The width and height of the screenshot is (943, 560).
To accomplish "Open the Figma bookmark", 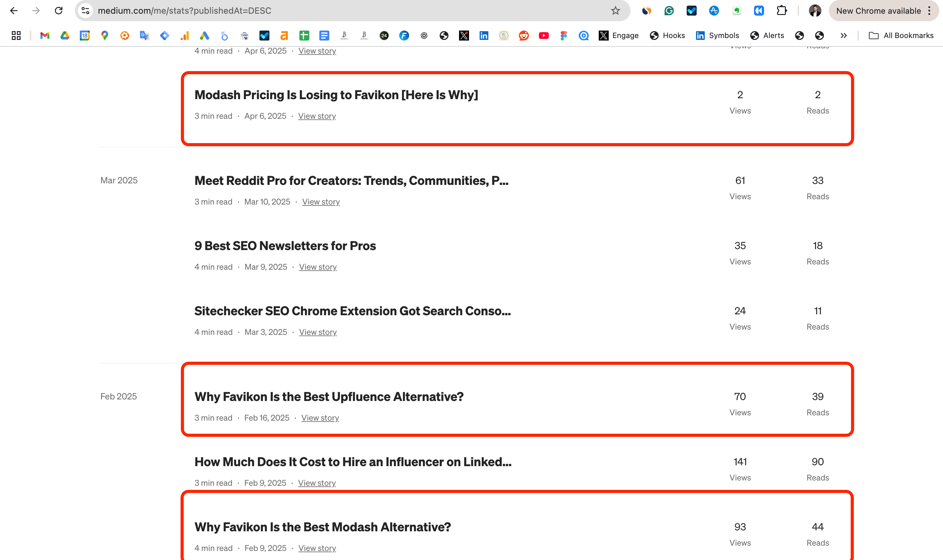I will pyautogui.click(x=564, y=36).
